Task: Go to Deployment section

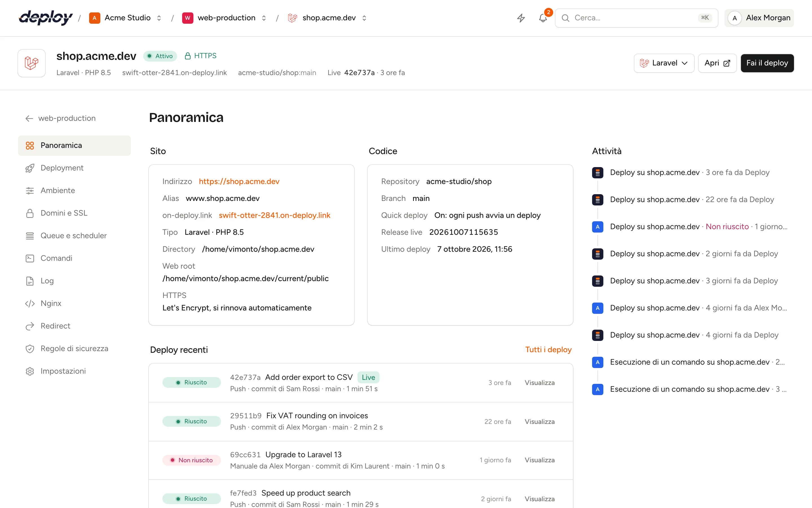Action: click(74, 168)
